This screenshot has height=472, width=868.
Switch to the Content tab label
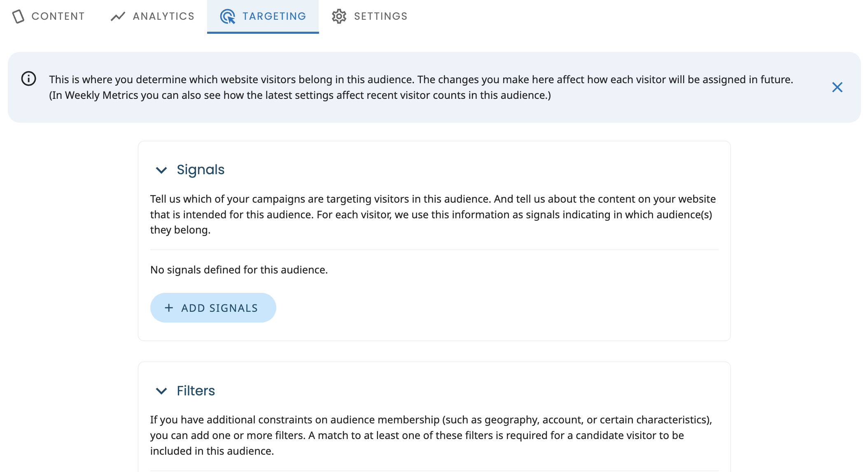[58, 16]
